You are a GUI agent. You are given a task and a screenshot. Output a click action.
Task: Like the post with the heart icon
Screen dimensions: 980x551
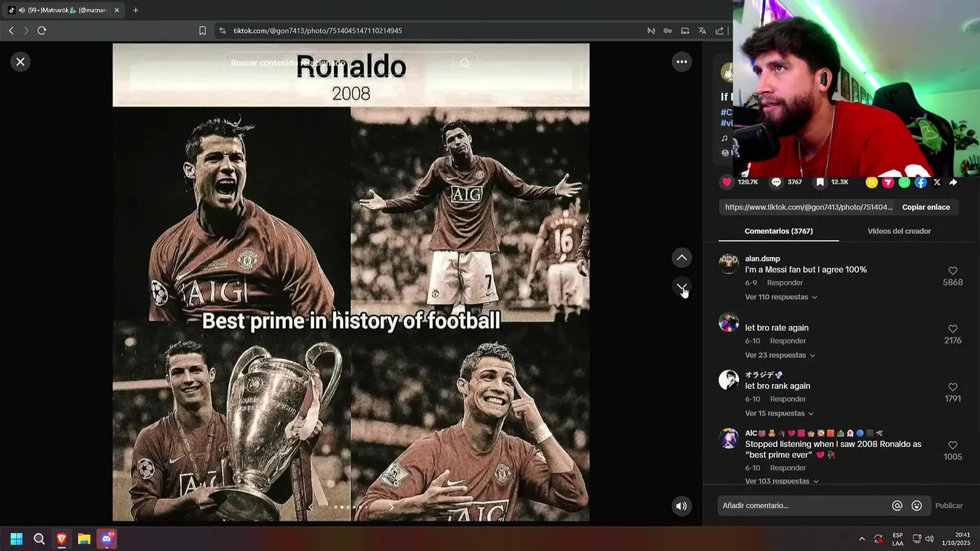click(x=727, y=182)
